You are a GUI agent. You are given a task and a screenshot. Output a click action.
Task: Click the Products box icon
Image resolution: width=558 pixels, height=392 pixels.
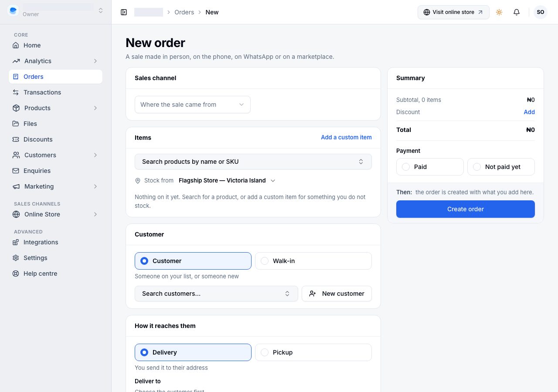click(16, 108)
